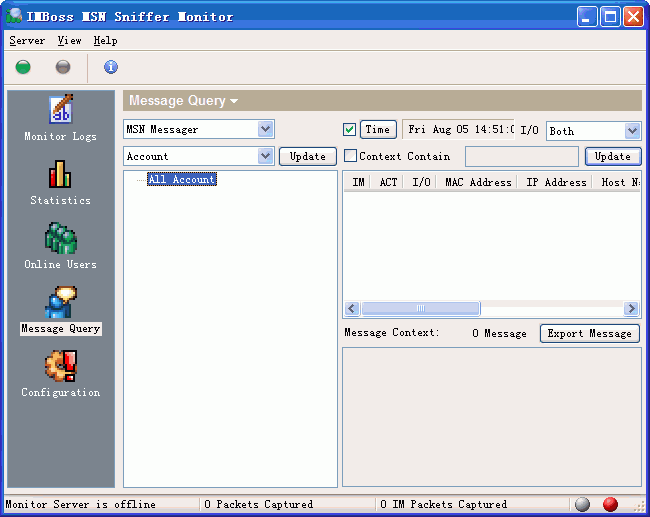Viewport: 650px width, 517px height.
Task: Click the Context Contain text input
Action: click(521, 156)
